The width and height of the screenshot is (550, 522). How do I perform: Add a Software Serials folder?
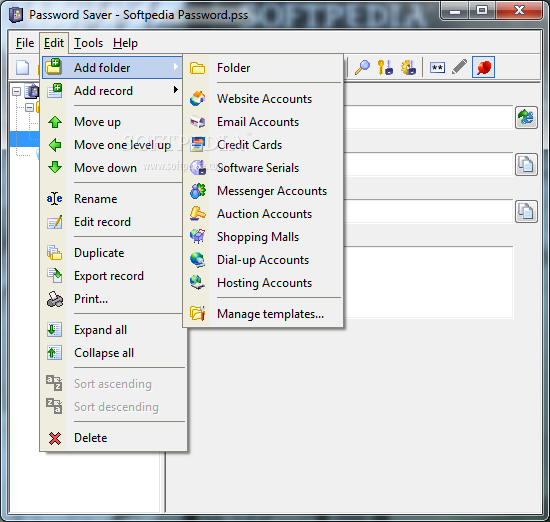263,168
